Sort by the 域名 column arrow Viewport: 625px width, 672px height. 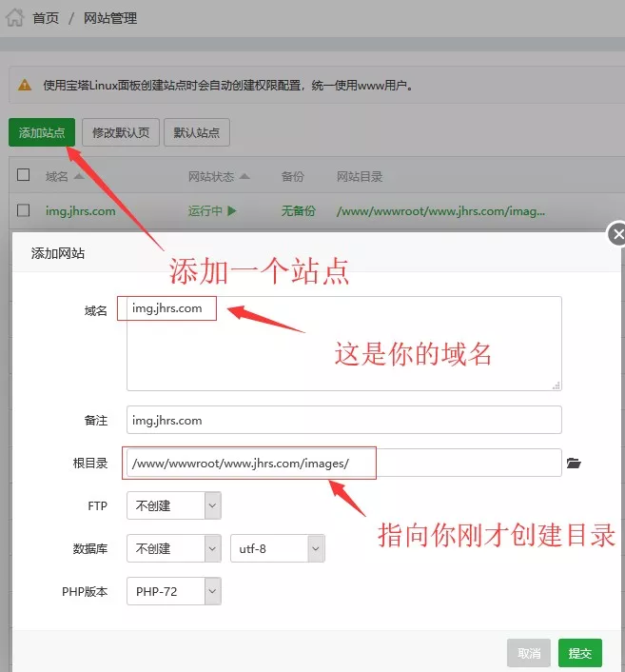click(x=79, y=176)
